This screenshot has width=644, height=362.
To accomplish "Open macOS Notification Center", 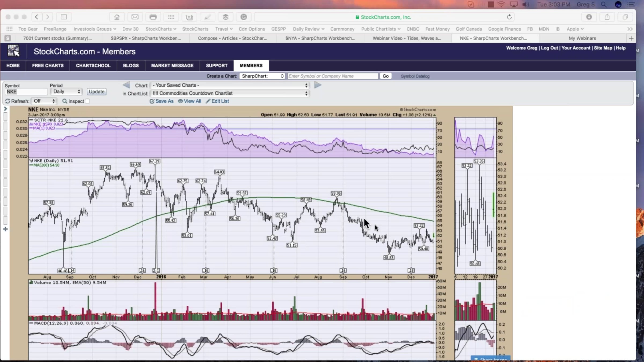I will [631, 5].
